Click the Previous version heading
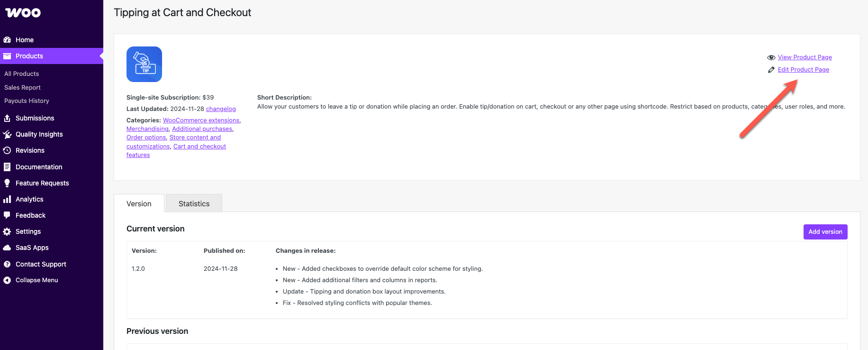This screenshot has height=350, width=868. 157,331
